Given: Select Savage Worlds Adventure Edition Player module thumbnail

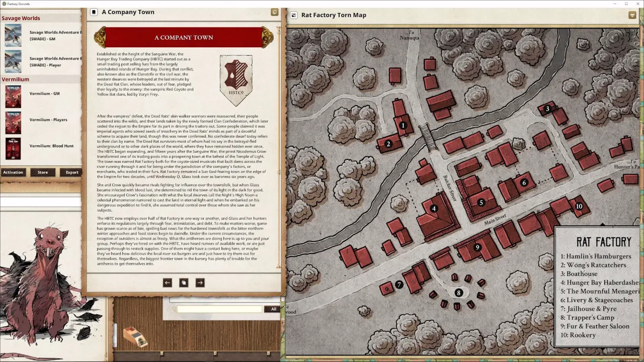Looking at the screenshot, I should click(13, 61).
